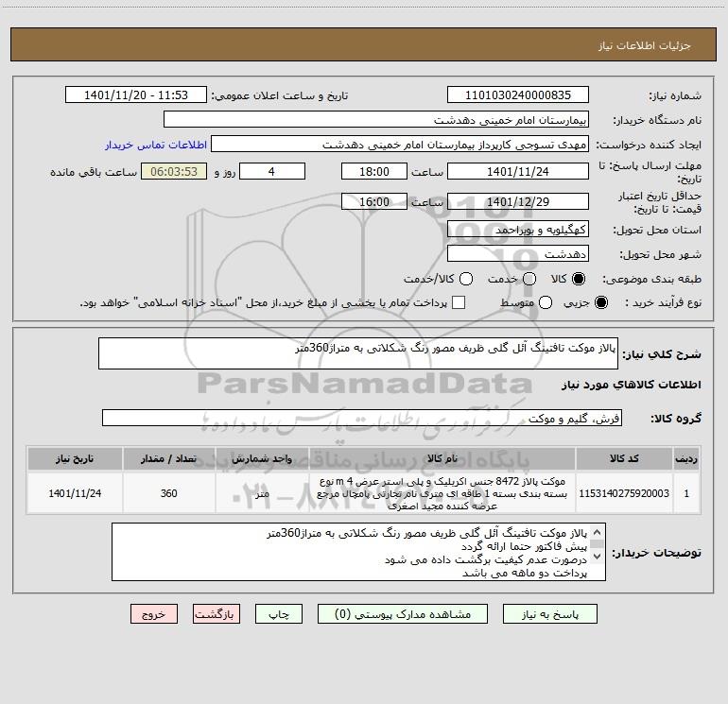Click the جزئیات اطلاعات نیاز header title
The image size is (728, 704).
(645, 45)
